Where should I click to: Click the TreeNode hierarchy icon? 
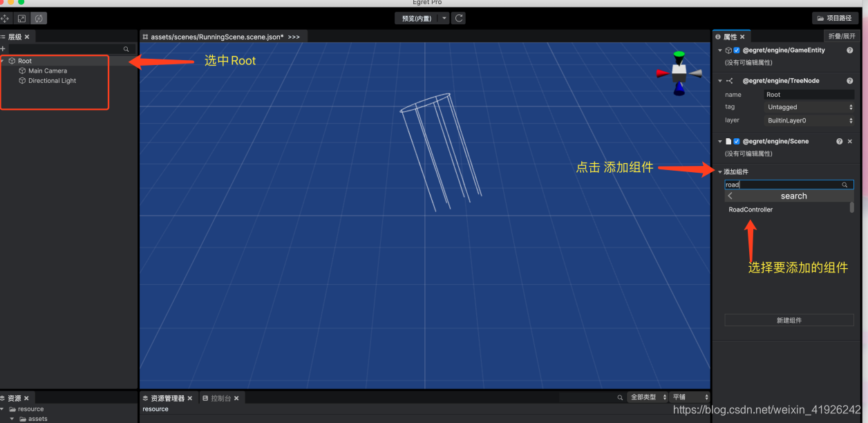(x=729, y=81)
